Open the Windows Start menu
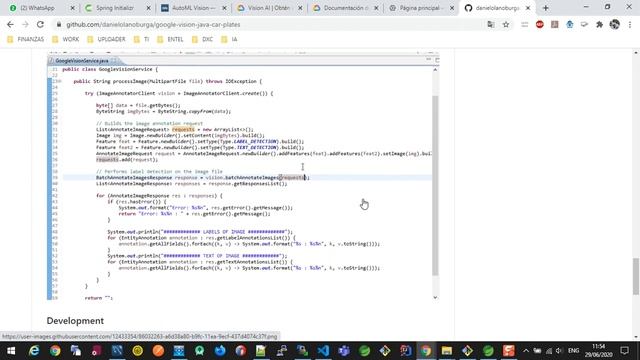This screenshot has height=360, width=640. [11, 351]
